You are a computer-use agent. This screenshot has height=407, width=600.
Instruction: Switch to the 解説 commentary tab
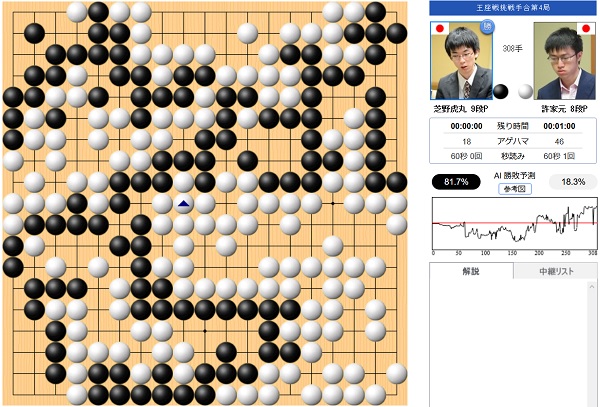(471, 271)
